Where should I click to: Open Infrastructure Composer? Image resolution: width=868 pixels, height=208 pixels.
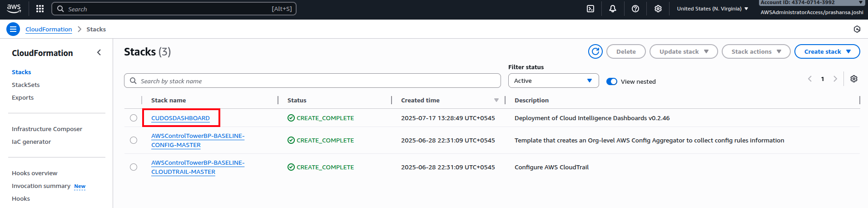coord(47,129)
